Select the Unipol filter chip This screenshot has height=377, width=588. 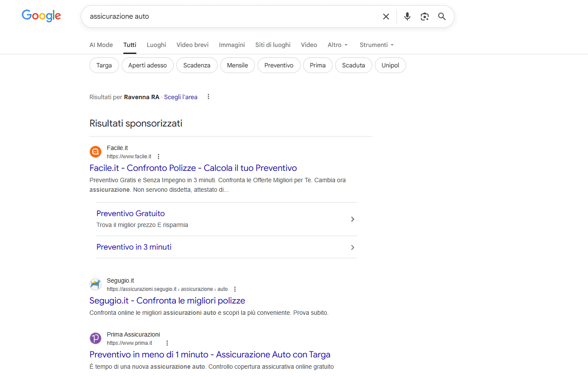[390, 65]
